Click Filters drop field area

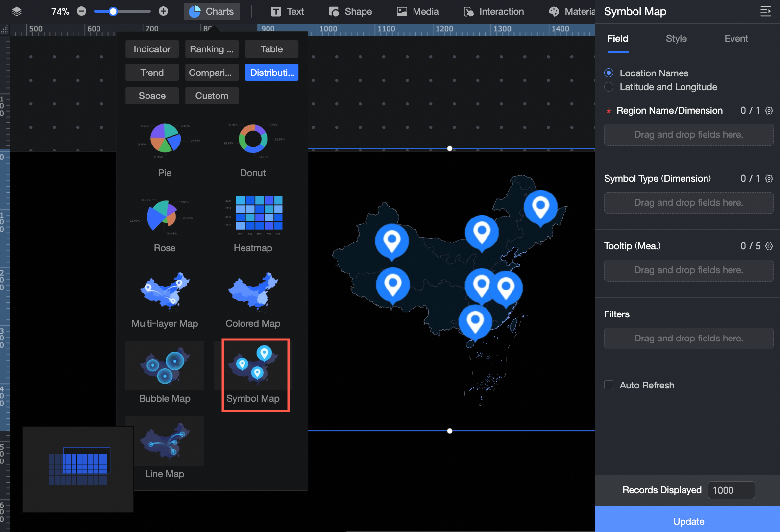689,339
